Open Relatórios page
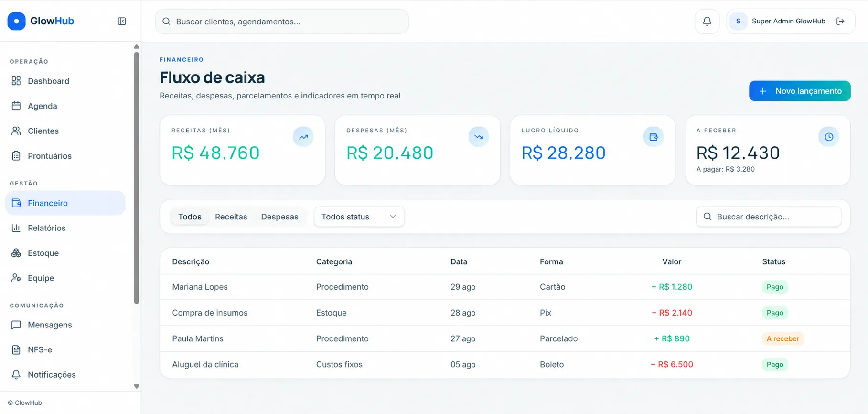Screen dimensions: 868x414 tap(65, 228)
